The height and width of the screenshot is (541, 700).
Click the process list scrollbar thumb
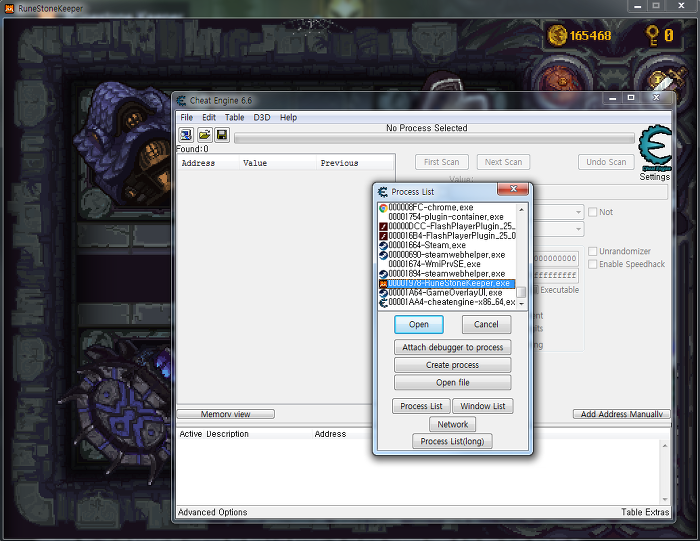tap(521, 292)
